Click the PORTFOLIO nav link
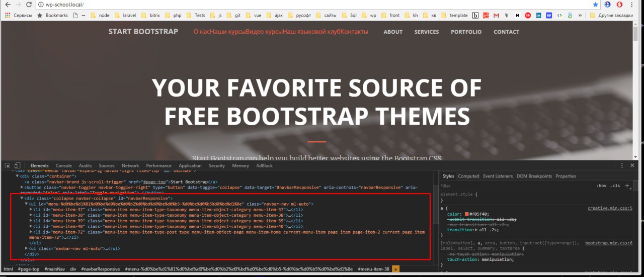The image size is (644, 277). (x=466, y=32)
